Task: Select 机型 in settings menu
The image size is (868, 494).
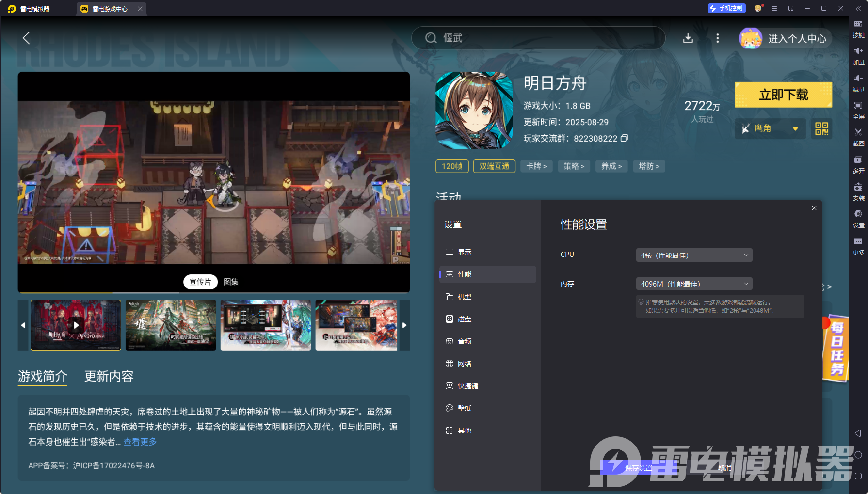Action: 488,297
